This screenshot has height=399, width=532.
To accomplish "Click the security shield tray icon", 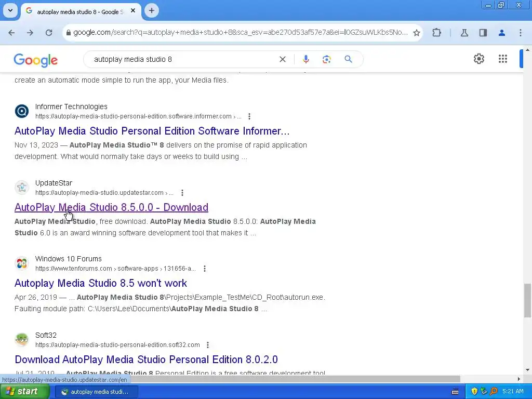I will coord(474,392).
